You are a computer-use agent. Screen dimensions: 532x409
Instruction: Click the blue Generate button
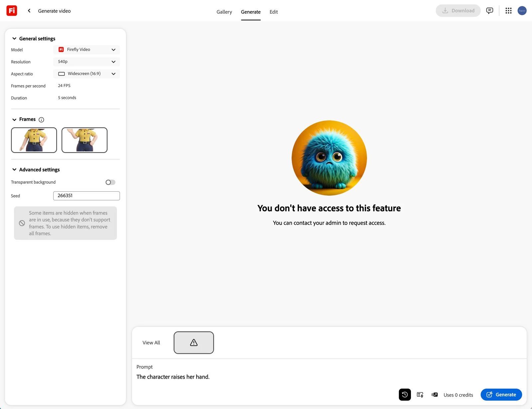[501, 395]
